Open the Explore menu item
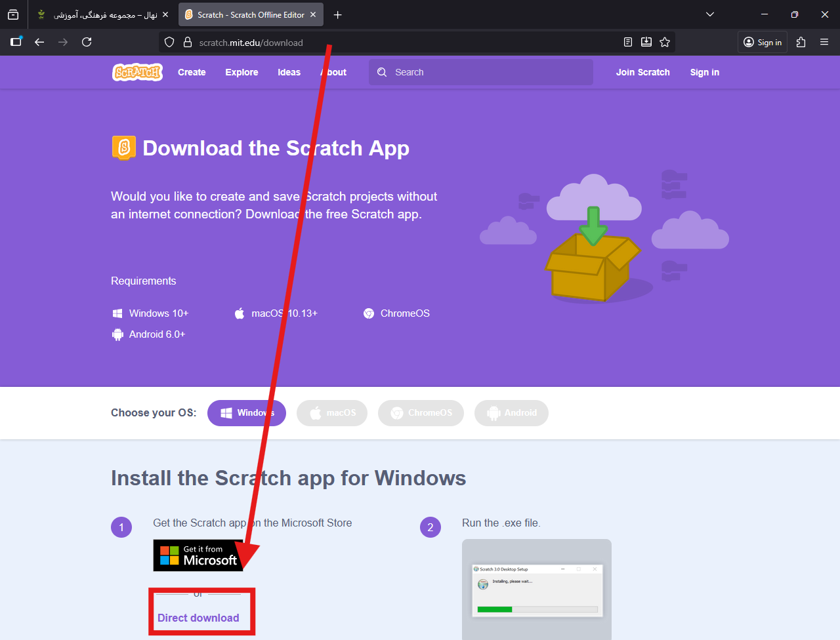840x640 pixels. pos(241,72)
